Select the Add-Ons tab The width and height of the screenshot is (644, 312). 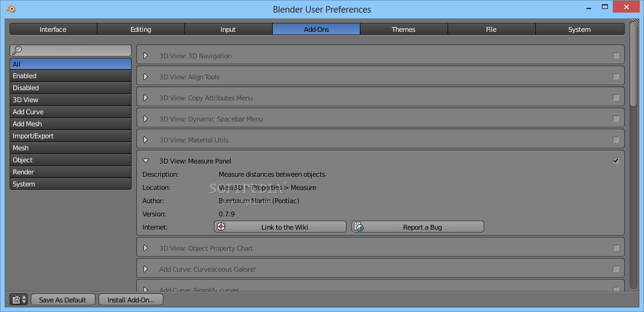pos(316,29)
